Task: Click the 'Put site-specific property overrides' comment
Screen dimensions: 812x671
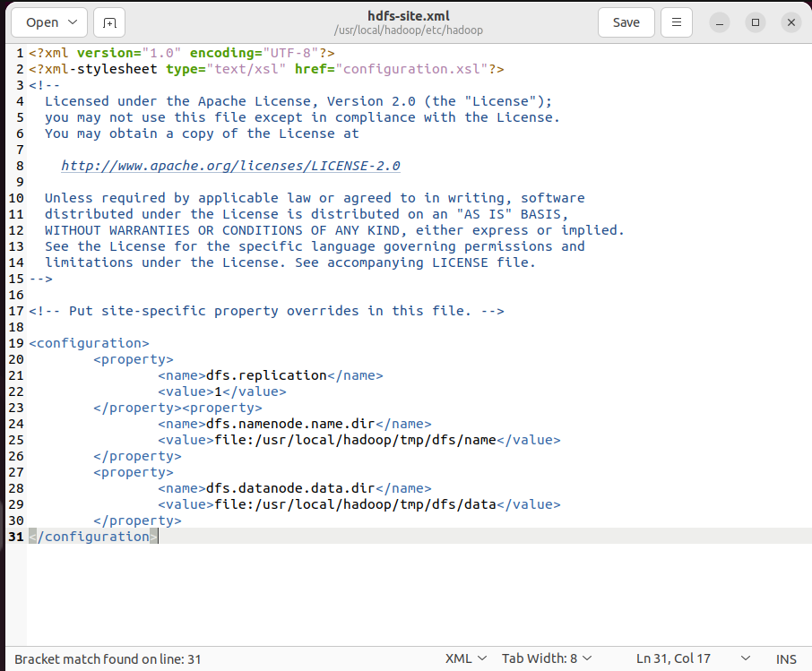Action: pos(266,311)
